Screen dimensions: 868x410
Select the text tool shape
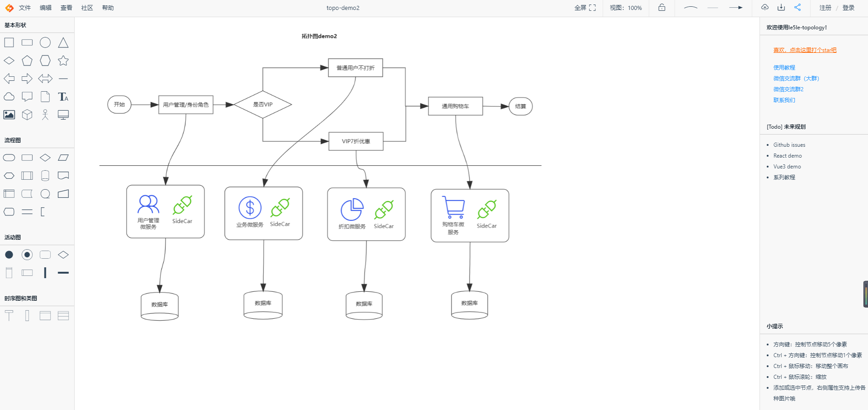point(63,97)
